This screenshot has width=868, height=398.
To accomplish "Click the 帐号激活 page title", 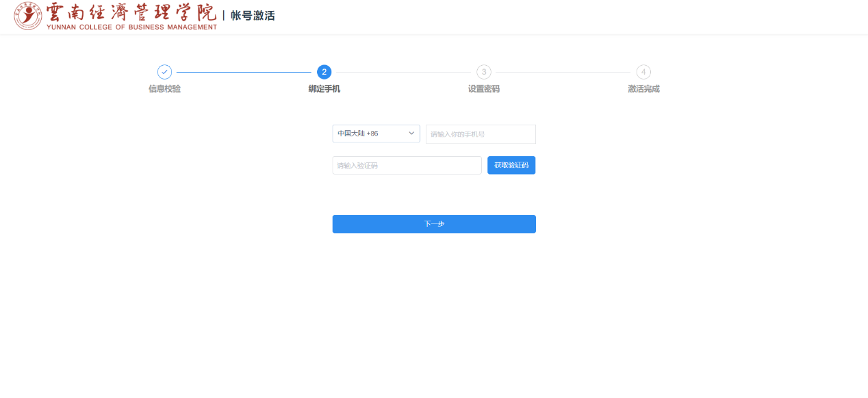I will tap(253, 16).
